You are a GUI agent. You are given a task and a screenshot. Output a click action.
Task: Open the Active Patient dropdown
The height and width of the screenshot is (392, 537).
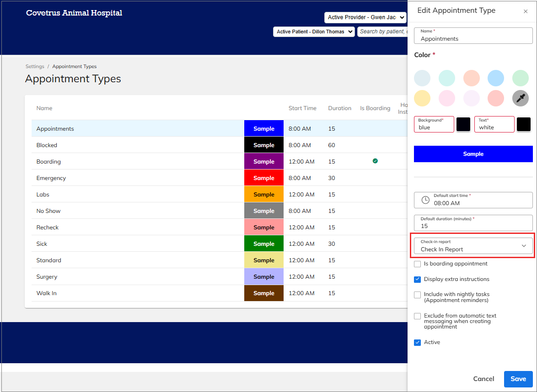(314, 32)
